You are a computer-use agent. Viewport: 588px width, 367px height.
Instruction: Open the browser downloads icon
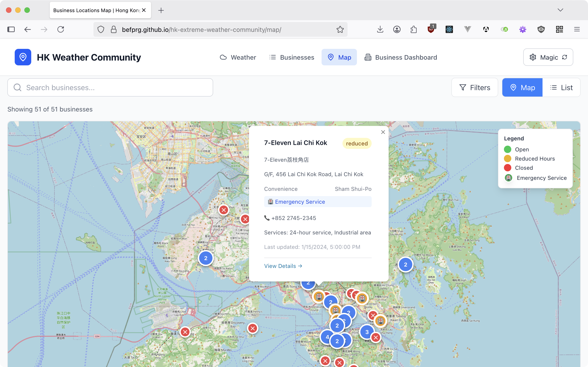(380, 30)
